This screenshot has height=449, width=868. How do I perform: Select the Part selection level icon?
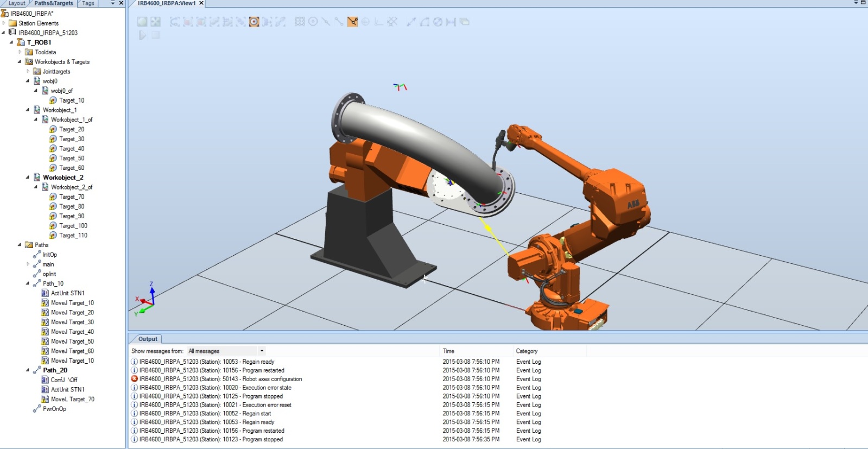(x=214, y=22)
